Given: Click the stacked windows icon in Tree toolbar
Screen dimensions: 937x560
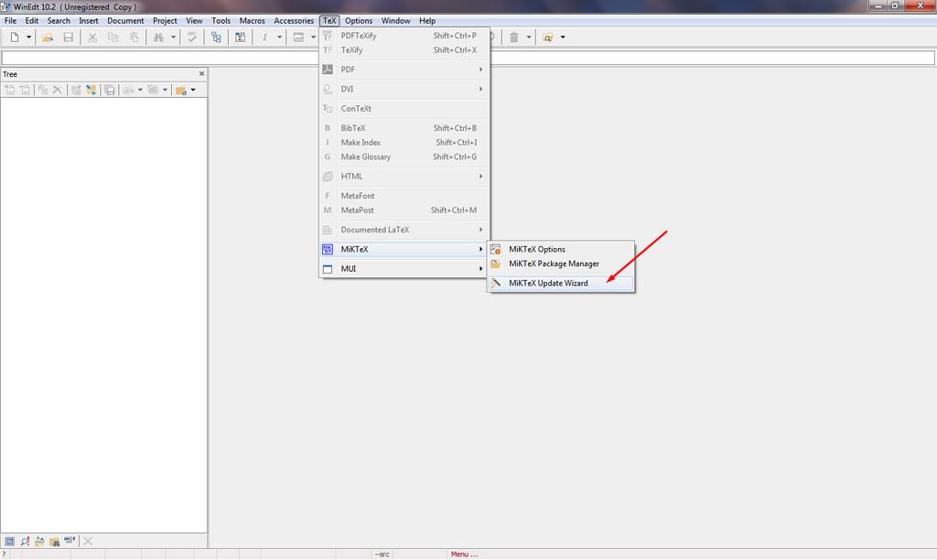Looking at the screenshot, I should pos(110,90).
